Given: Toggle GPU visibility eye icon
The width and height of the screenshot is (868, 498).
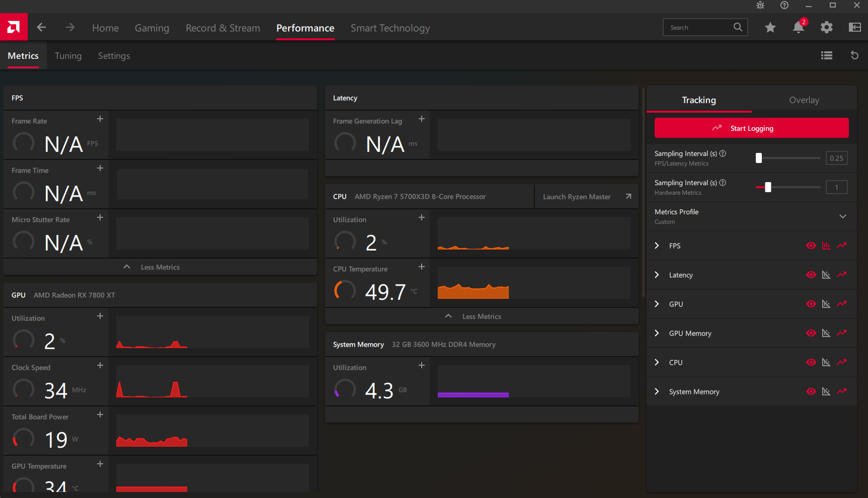Looking at the screenshot, I should (x=811, y=304).
